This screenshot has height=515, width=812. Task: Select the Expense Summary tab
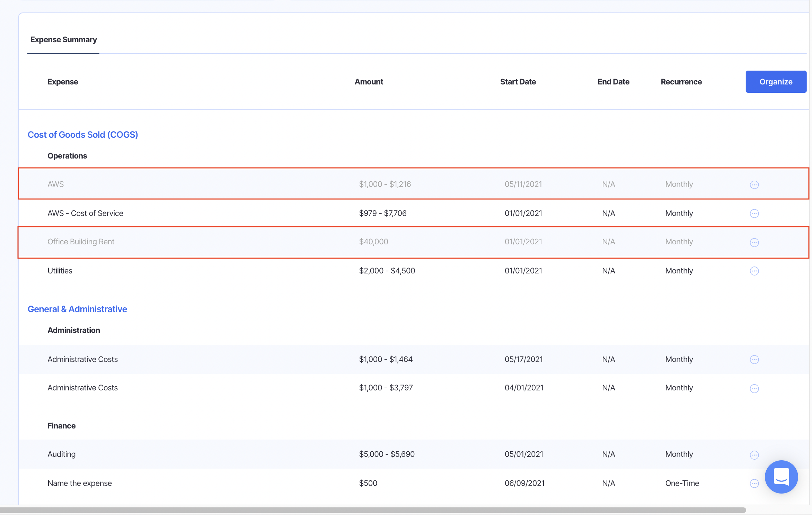63,40
